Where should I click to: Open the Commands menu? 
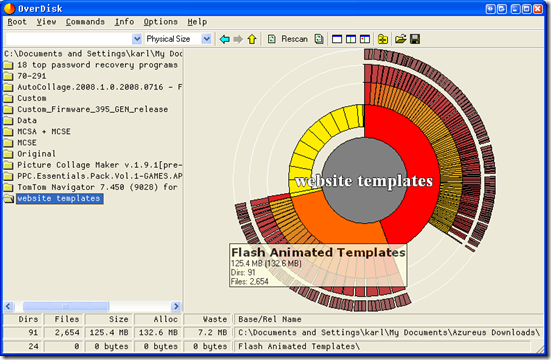pyautogui.click(x=85, y=22)
